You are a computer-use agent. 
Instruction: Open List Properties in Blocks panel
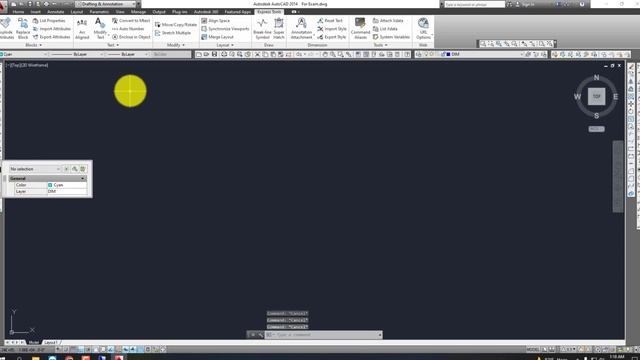click(49, 20)
